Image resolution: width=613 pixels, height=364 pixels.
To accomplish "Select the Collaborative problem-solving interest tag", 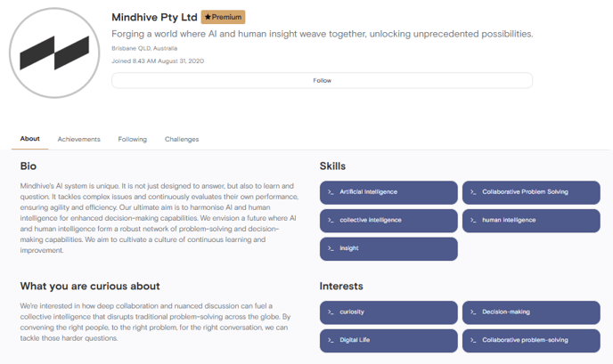I will click(531, 341).
